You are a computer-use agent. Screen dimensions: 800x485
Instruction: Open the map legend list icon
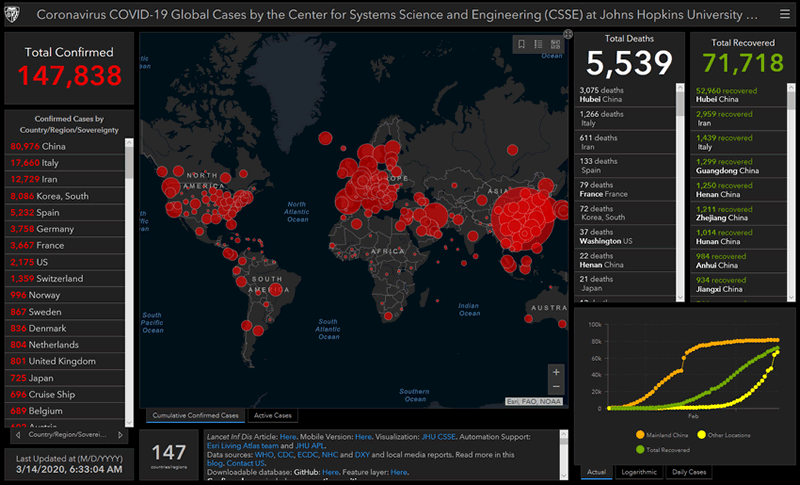click(x=538, y=44)
